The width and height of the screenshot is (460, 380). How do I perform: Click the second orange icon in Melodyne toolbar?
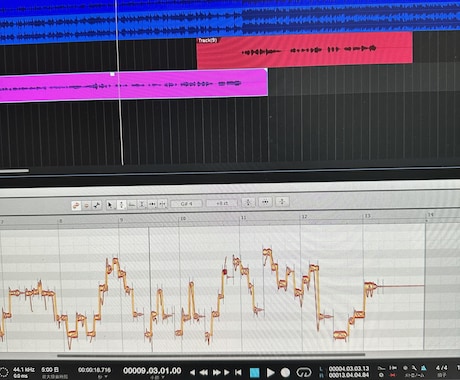click(86, 205)
